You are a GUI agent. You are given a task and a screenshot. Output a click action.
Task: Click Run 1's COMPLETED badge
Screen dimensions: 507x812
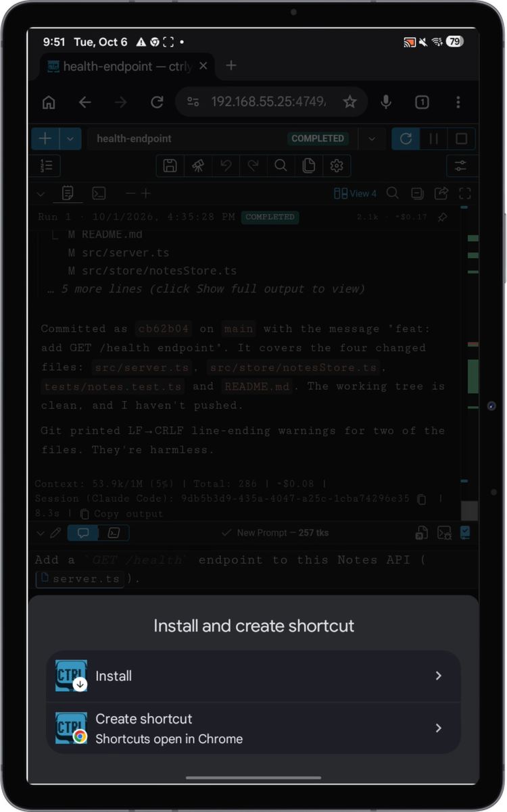(x=270, y=218)
